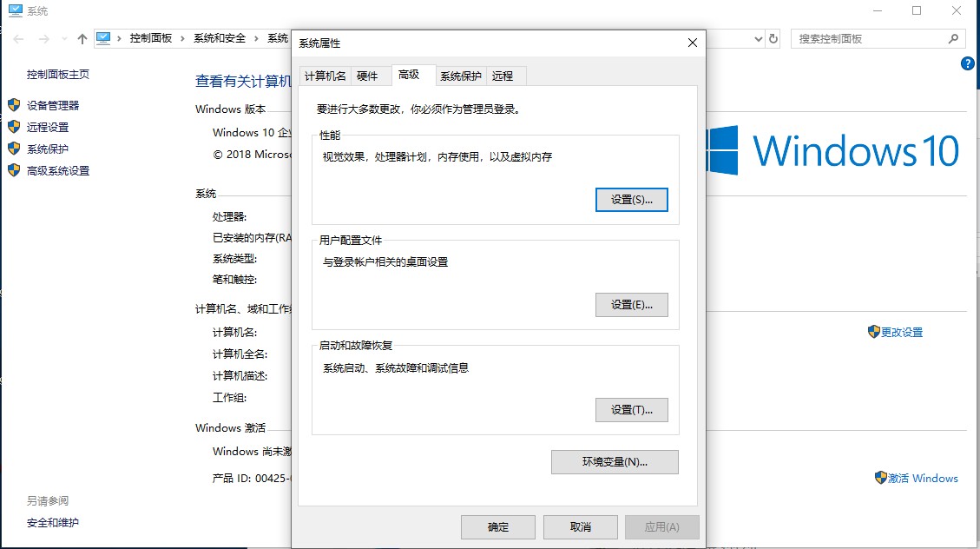Screen dimensions: 980x549
Task: Expand chevron after 控制面板 breadcrumb
Action: 182,39
